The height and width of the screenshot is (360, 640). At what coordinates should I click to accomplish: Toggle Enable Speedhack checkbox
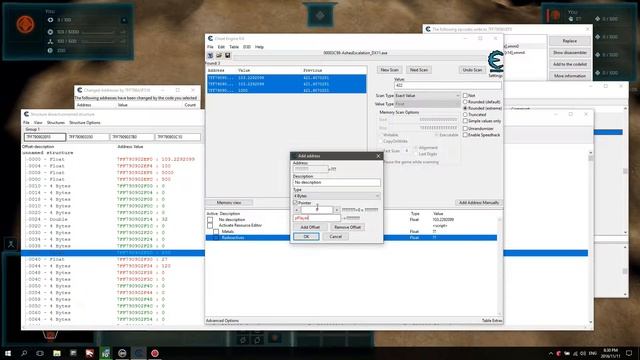click(465, 135)
